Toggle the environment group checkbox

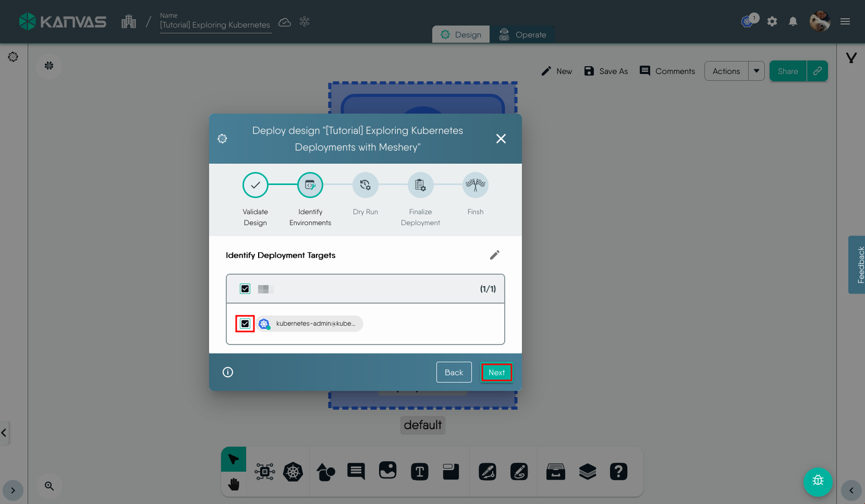245,289
